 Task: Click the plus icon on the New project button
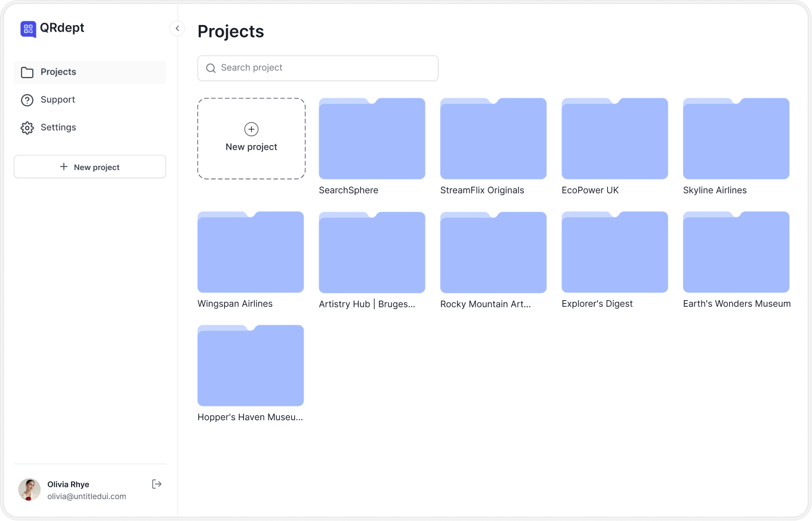63,167
